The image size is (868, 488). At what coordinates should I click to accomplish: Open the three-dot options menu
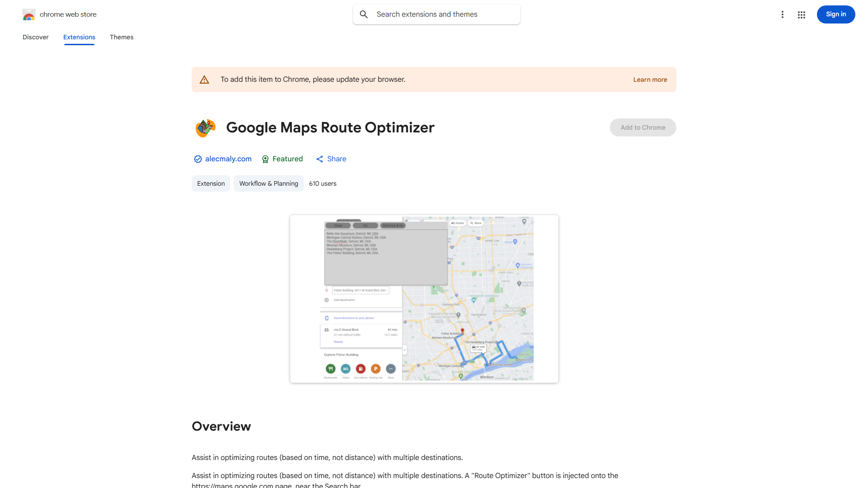[x=783, y=14]
